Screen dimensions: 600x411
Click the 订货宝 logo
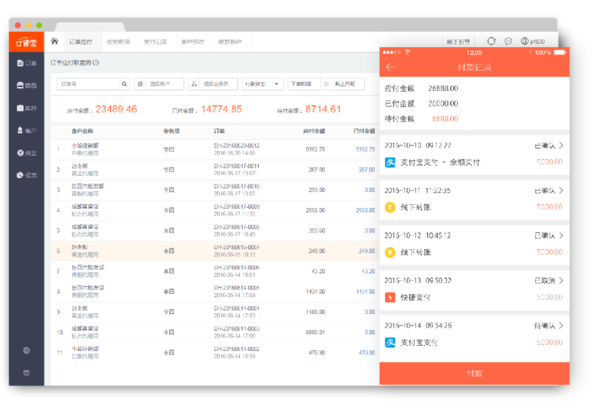pyautogui.click(x=26, y=42)
